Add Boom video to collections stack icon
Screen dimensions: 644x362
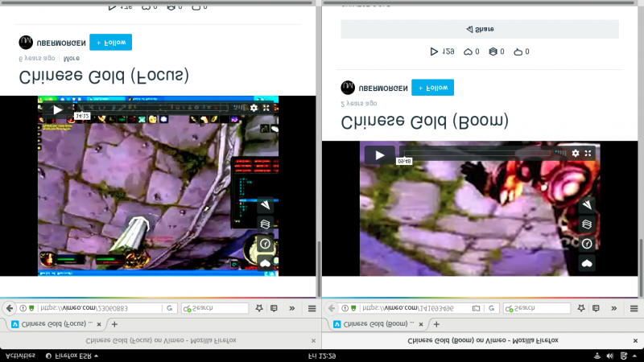587,224
